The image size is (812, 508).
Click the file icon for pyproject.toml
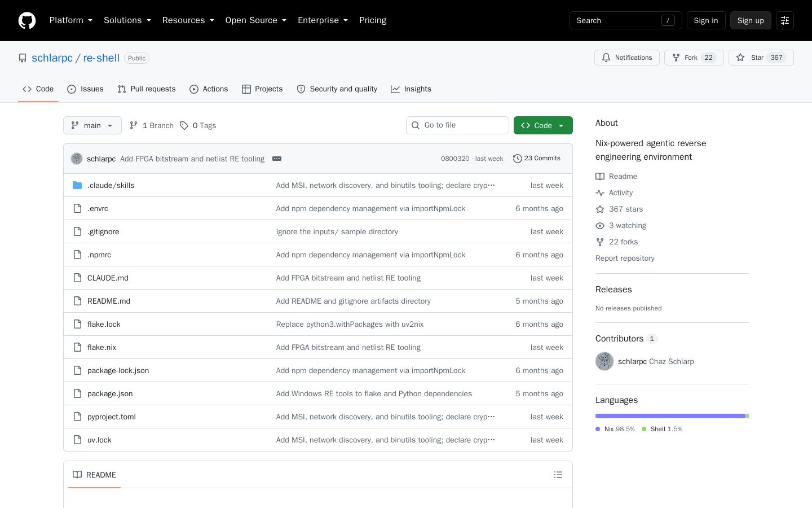pyautogui.click(x=77, y=417)
